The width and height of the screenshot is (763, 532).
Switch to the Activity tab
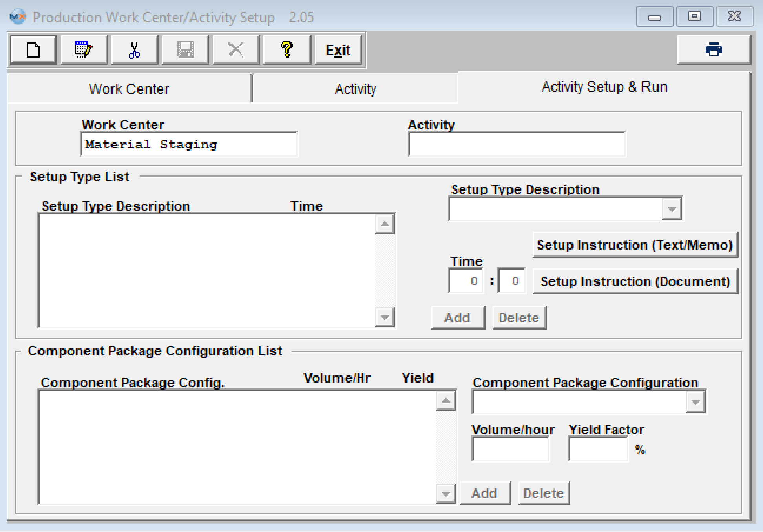(355, 89)
